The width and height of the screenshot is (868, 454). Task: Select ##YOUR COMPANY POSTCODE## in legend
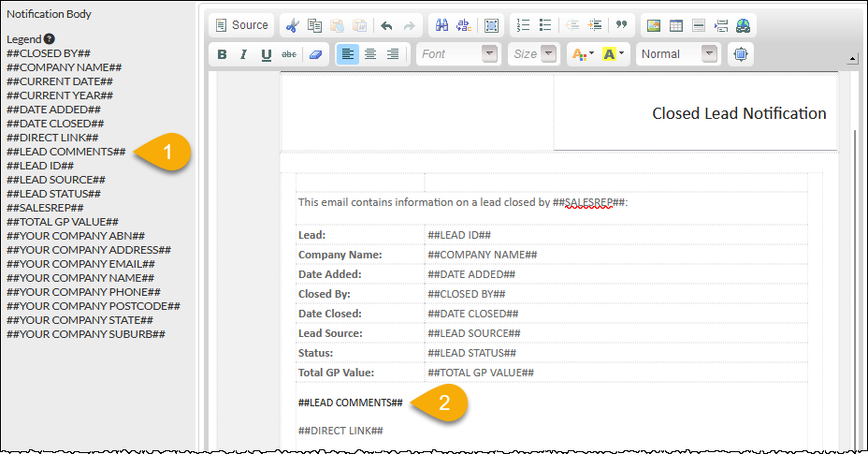pyautogui.click(x=94, y=306)
